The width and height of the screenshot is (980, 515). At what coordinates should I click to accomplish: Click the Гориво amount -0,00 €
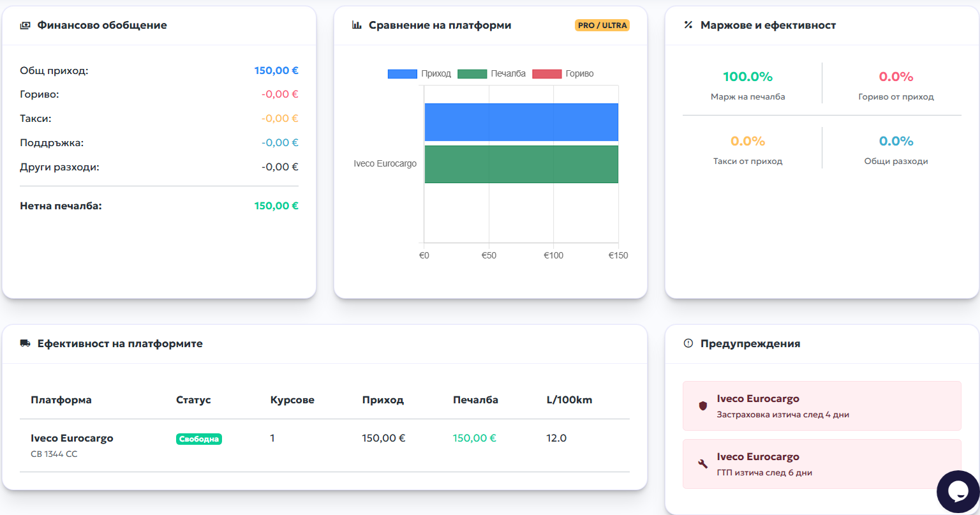(x=280, y=94)
